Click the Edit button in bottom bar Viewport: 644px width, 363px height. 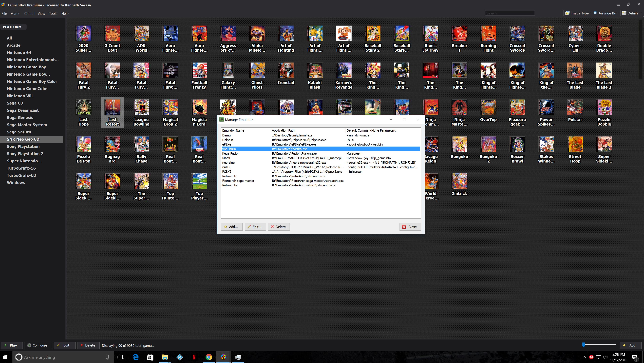click(x=65, y=345)
